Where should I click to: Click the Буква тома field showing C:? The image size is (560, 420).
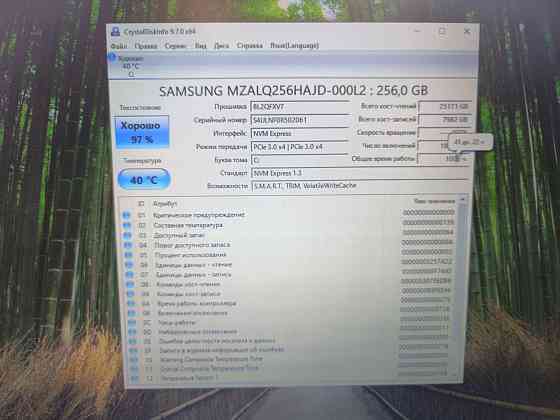click(300, 160)
